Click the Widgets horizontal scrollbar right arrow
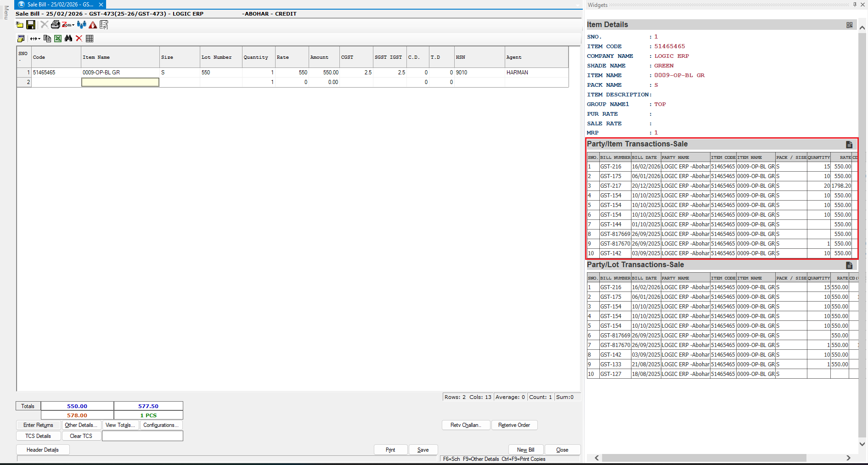Viewport: 868px width, 465px height. (x=848, y=458)
